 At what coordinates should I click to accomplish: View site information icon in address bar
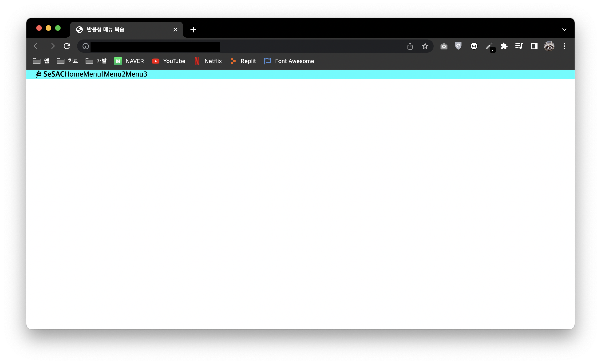coord(85,46)
